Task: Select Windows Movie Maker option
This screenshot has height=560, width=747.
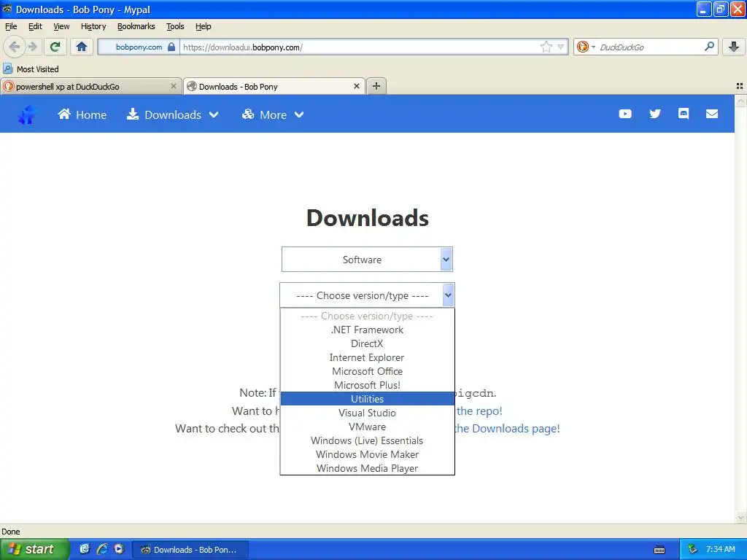Action: [x=368, y=454]
